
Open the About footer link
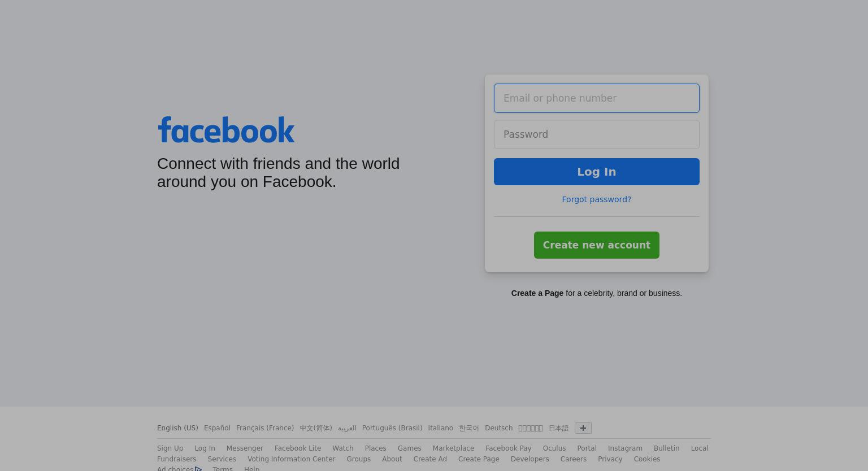click(392, 459)
